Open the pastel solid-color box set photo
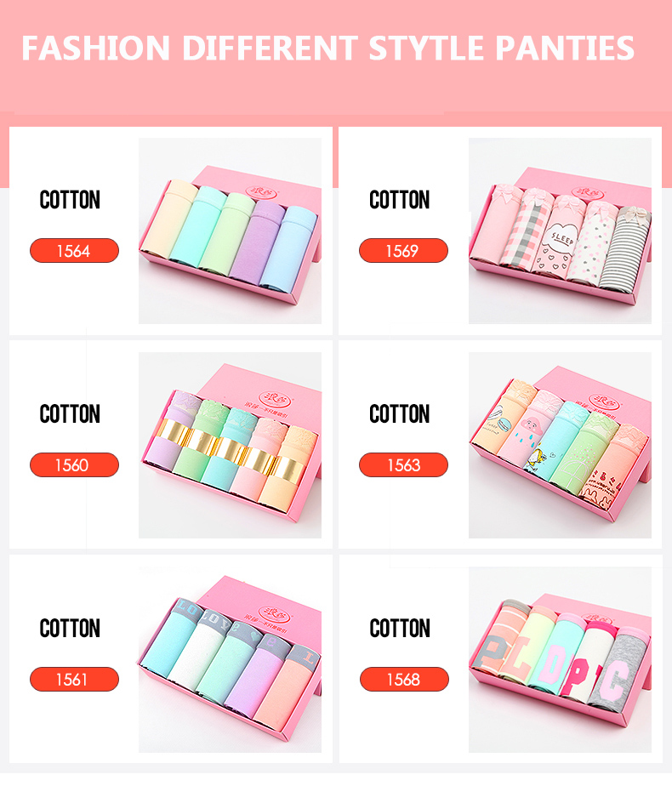672x786 pixels. 230,231
